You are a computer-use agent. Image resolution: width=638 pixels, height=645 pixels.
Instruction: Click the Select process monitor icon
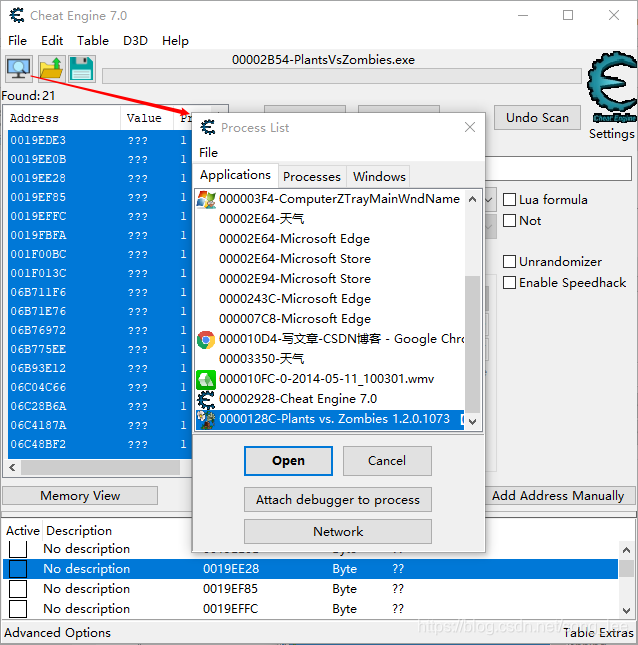point(19,69)
